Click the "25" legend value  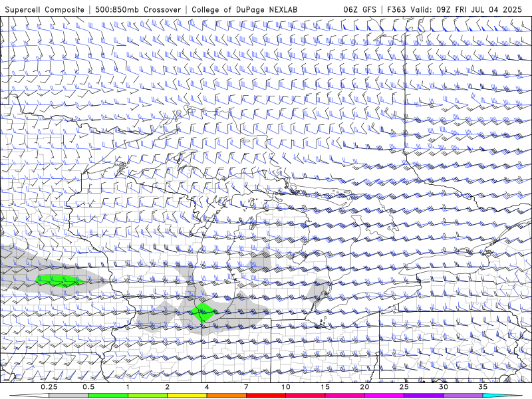point(404,387)
